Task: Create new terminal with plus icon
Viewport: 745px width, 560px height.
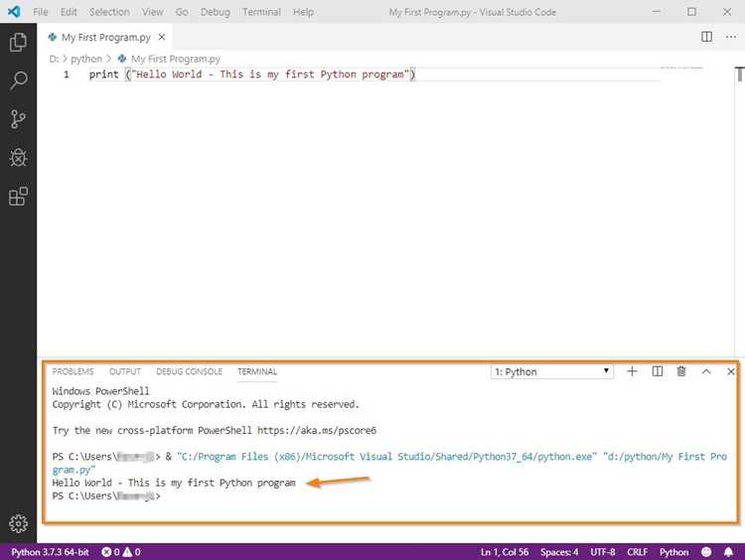Action: 632,371
